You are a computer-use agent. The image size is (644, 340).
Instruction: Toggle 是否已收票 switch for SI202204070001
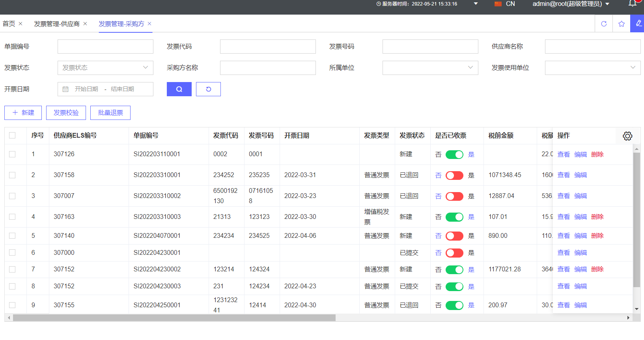pos(454,236)
